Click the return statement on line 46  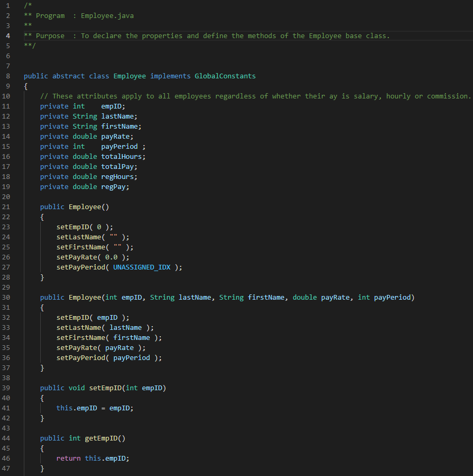68,458
